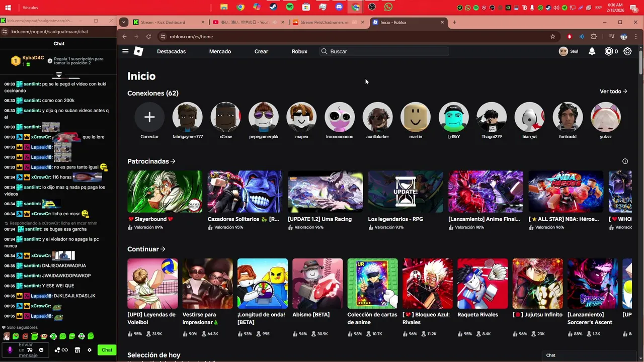Open Kick chat settings gear
This screenshot has height=362, width=644.
coord(90,350)
